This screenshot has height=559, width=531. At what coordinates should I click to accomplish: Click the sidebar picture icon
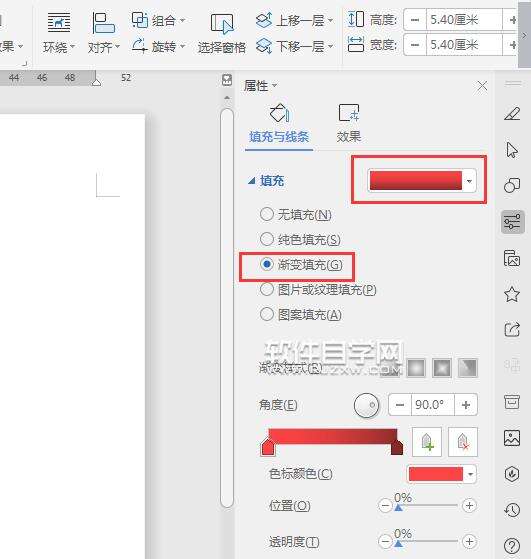[512, 438]
